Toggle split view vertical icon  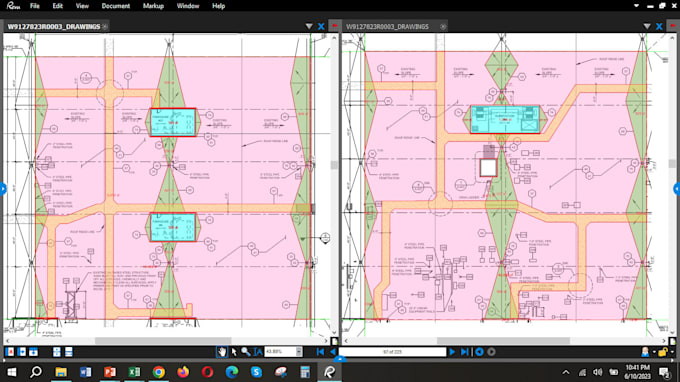click(57, 352)
